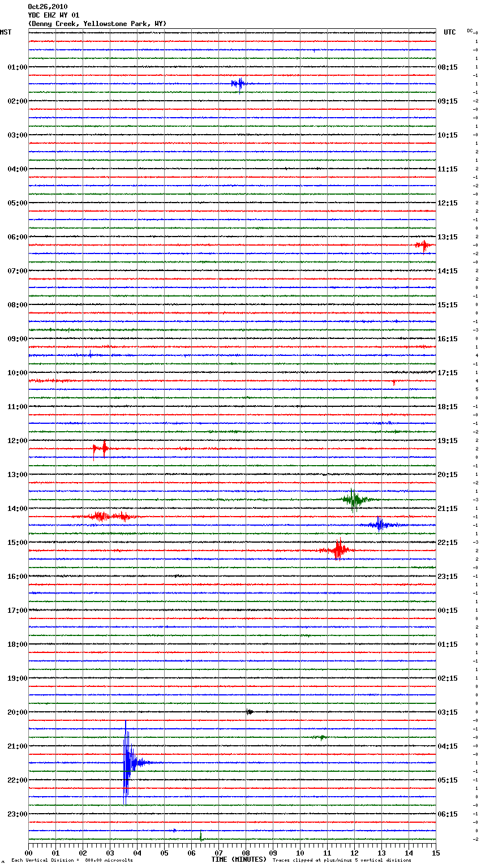Select the station code YDC EHZ WY 01

click(54, 15)
